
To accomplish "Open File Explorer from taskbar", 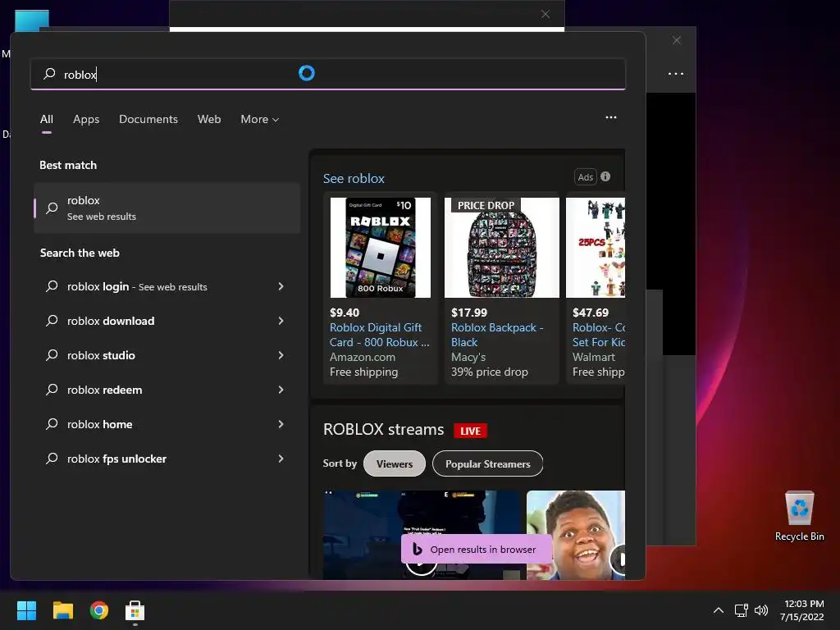I will coord(62,610).
